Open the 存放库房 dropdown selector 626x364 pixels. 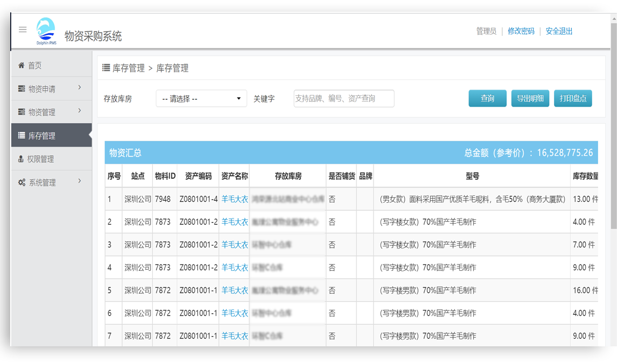coord(202,98)
